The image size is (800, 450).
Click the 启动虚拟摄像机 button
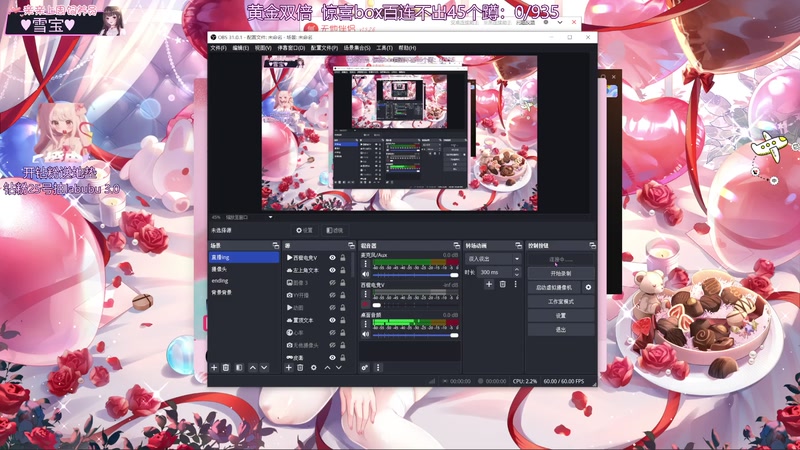click(554, 287)
